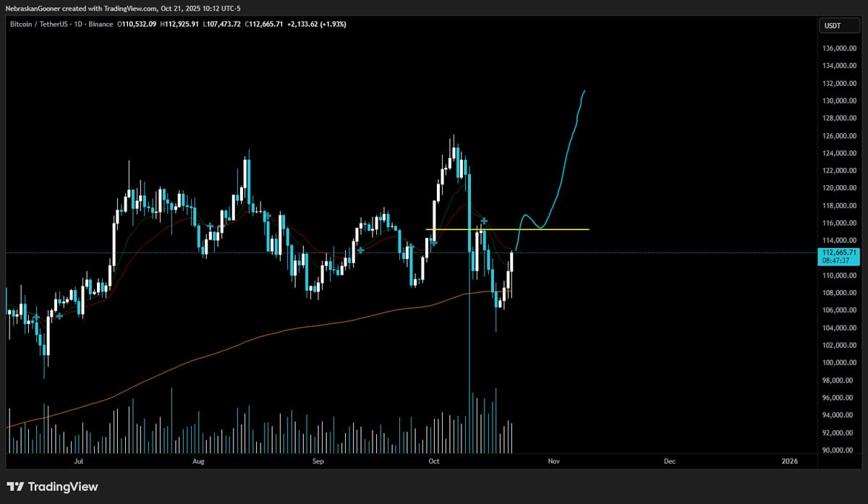Click the TradingView logo at bottom left
The width and height of the screenshot is (868, 504).
click(x=52, y=487)
